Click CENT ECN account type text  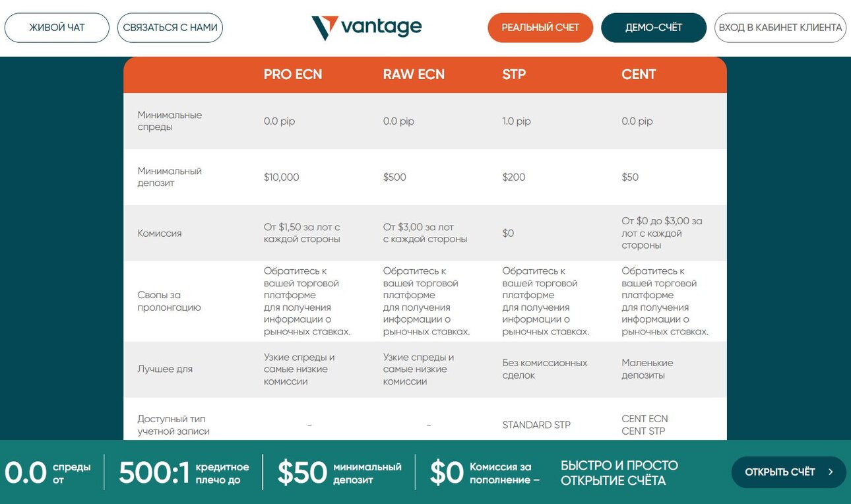click(645, 419)
